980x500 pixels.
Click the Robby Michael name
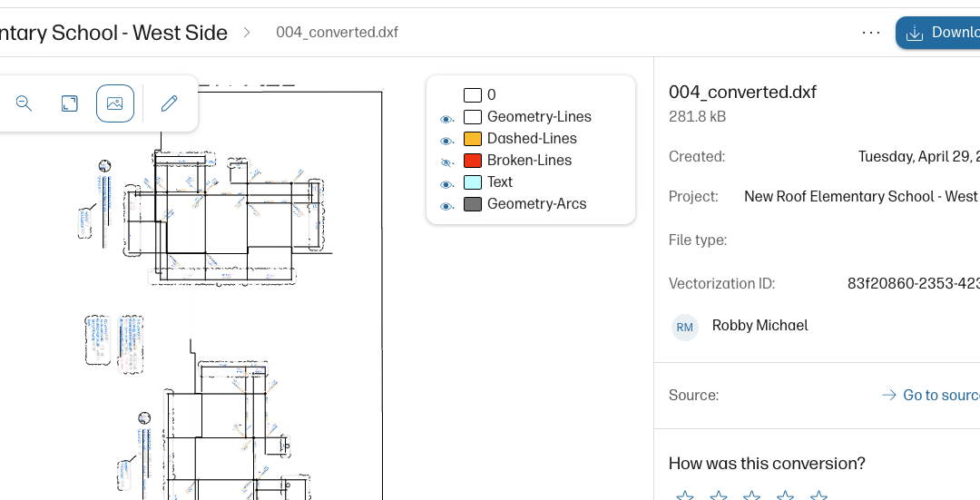760,326
